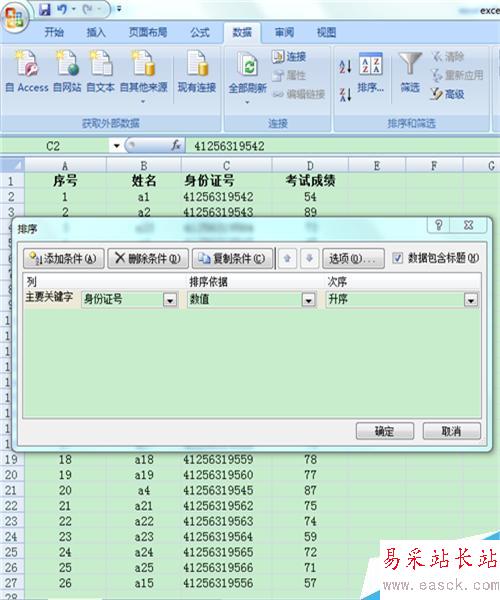500x600 pixels.
Task: Open sort 选项 (Options) button
Action: (x=353, y=259)
